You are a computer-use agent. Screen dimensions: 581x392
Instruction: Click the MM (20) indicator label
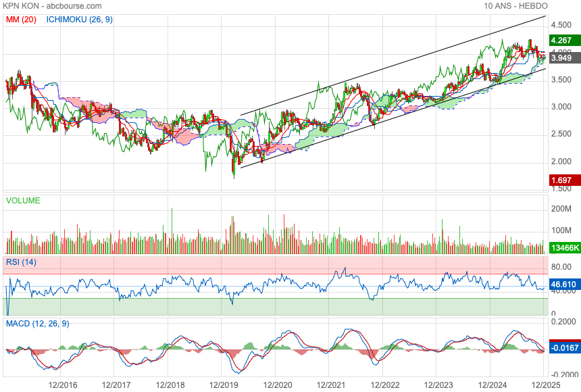click(21, 20)
